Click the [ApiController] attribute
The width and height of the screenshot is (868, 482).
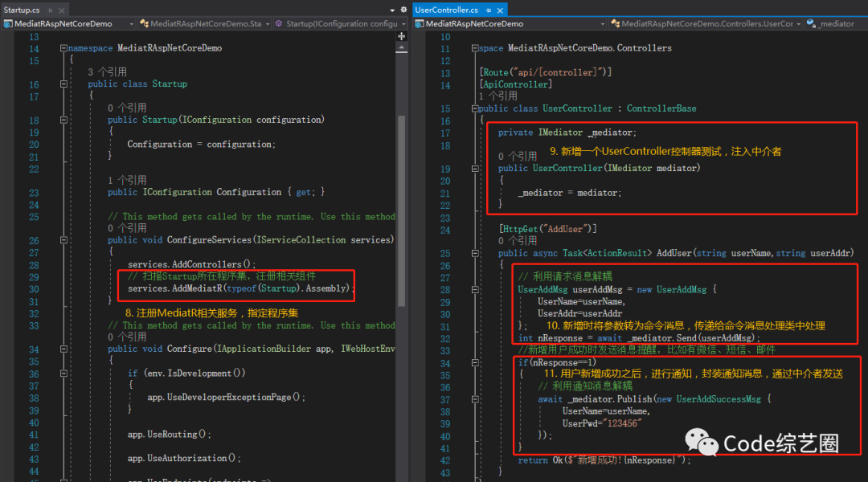pyautogui.click(x=516, y=84)
